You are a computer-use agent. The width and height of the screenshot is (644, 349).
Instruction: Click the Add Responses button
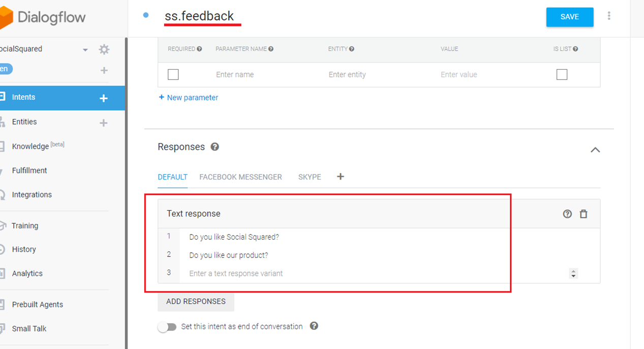click(196, 302)
